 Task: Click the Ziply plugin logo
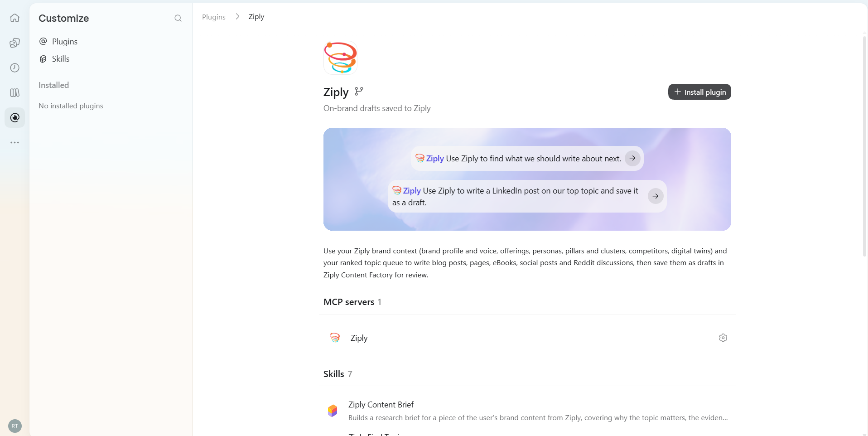(x=340, y=58)
